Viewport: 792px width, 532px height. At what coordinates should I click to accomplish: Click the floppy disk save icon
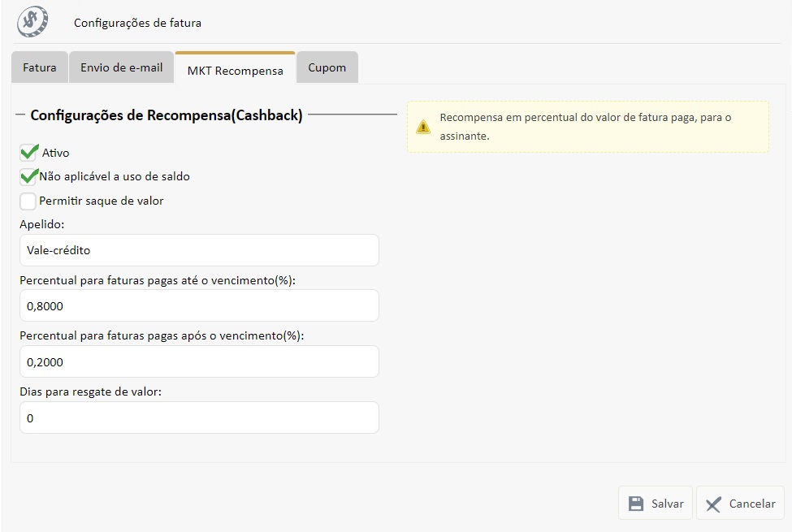point(636,504)
